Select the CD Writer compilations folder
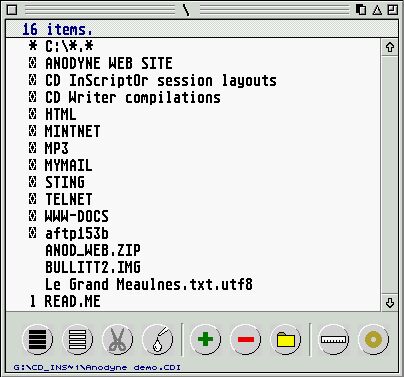 point(133,97)
